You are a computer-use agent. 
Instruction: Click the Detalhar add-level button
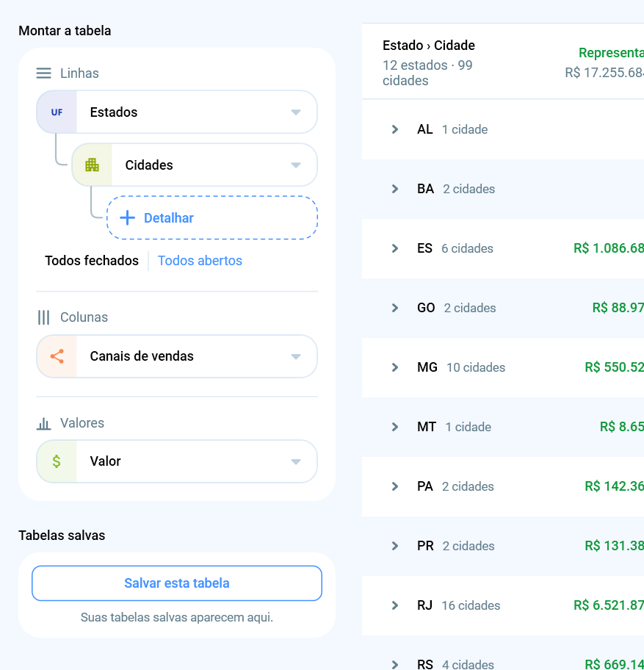point(211,218)
